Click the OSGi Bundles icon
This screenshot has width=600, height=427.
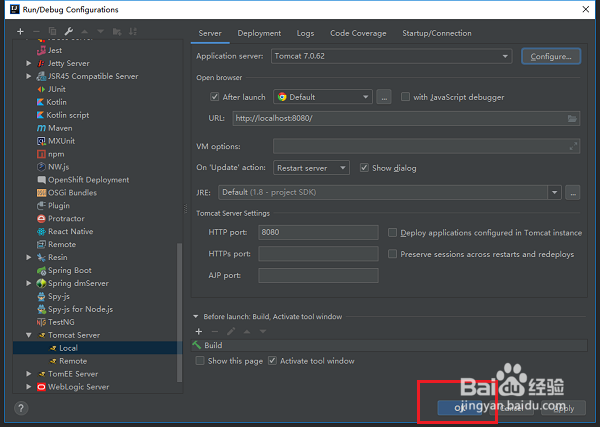41,193
